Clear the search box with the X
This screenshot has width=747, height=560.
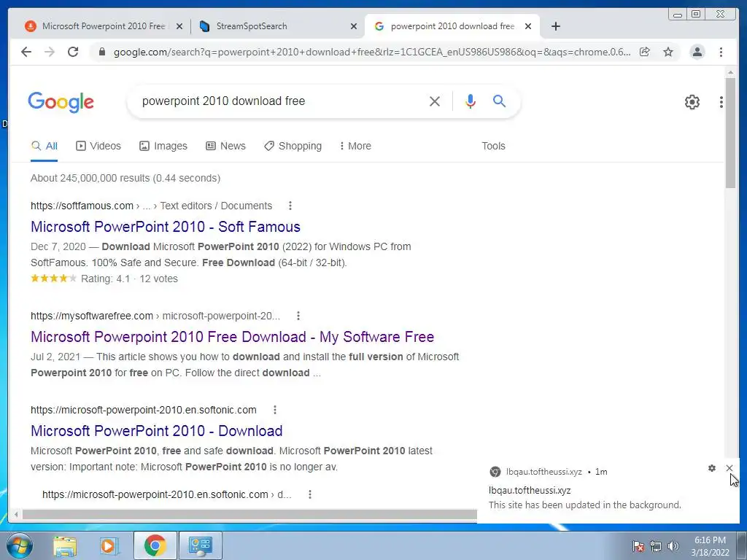pyautogui.click(x=435, y=101)
